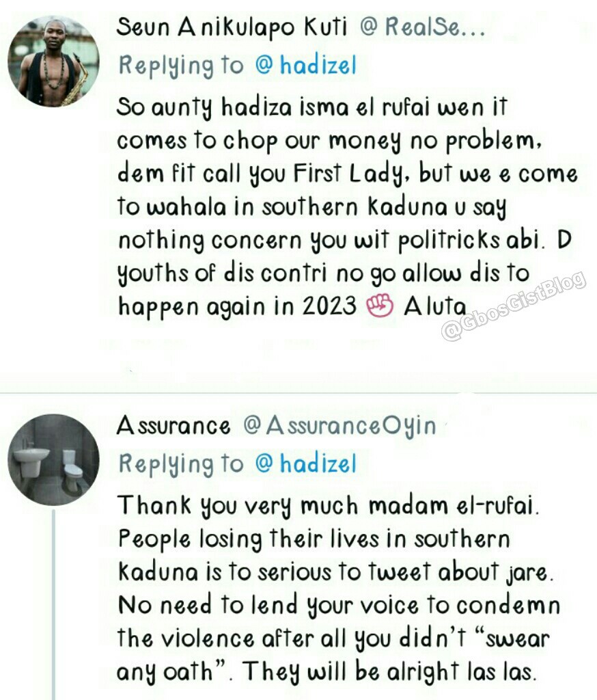Open @hadizel link in Assurance's reply
Viewport: 597px width, 700px height.
click(x=306, y=464)
